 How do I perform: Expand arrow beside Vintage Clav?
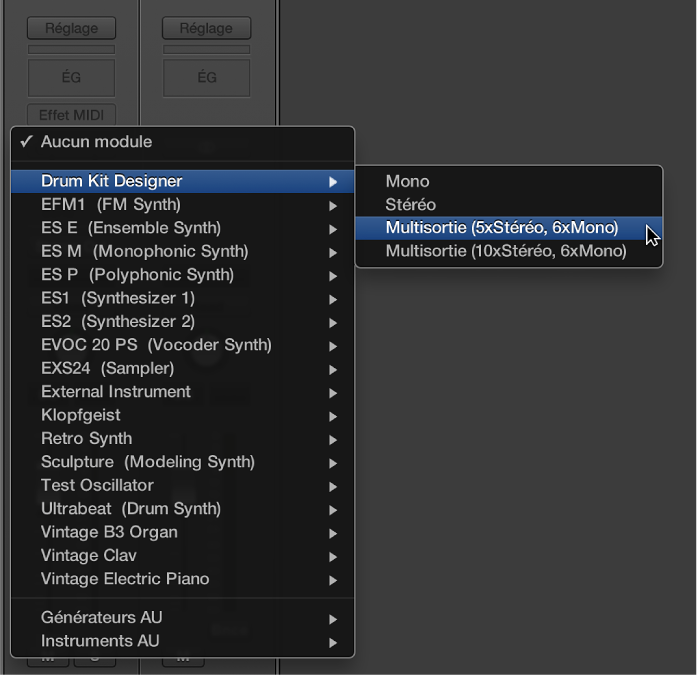(x=333, y=557)
